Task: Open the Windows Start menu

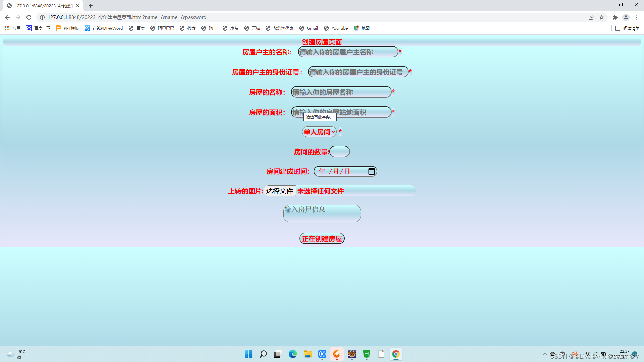Action: [x=248, y=354]
